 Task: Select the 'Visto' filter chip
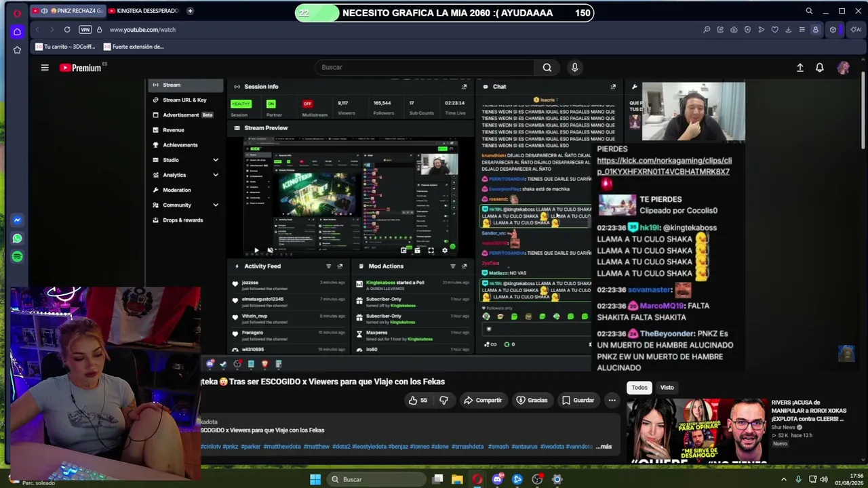pos(667,388)
